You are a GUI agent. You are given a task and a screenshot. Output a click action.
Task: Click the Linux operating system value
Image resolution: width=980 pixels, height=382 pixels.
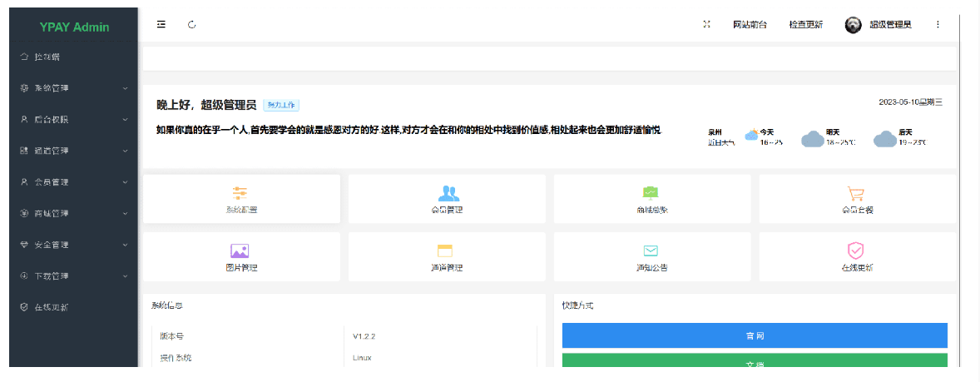click(362, 358)
